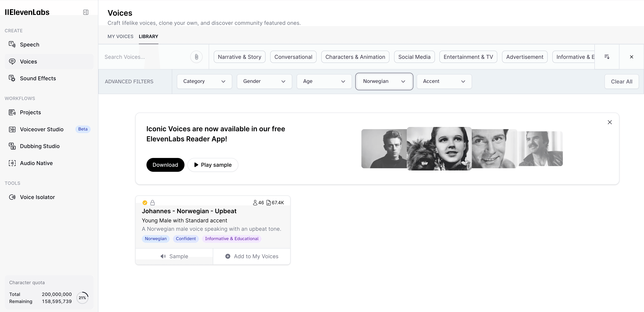Open Projects under Workflows
Viewport: 644px width, 312px height.
[x=30, y=112]
